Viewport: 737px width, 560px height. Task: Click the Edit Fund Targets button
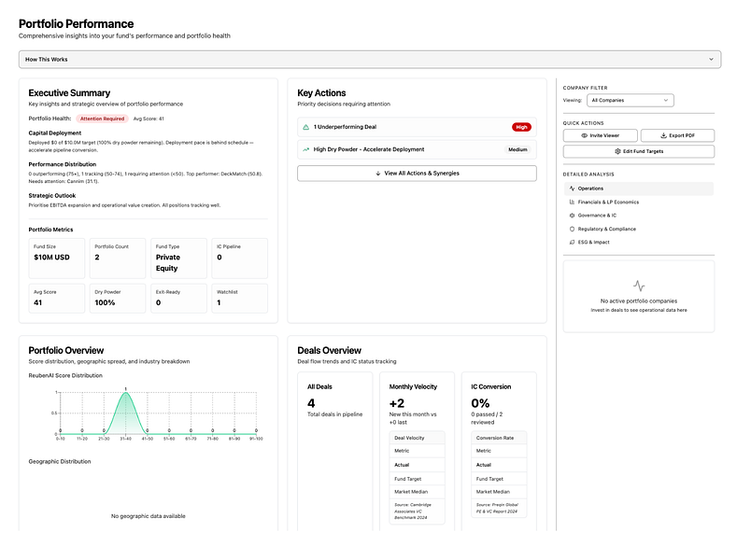(x=639, y=151)
